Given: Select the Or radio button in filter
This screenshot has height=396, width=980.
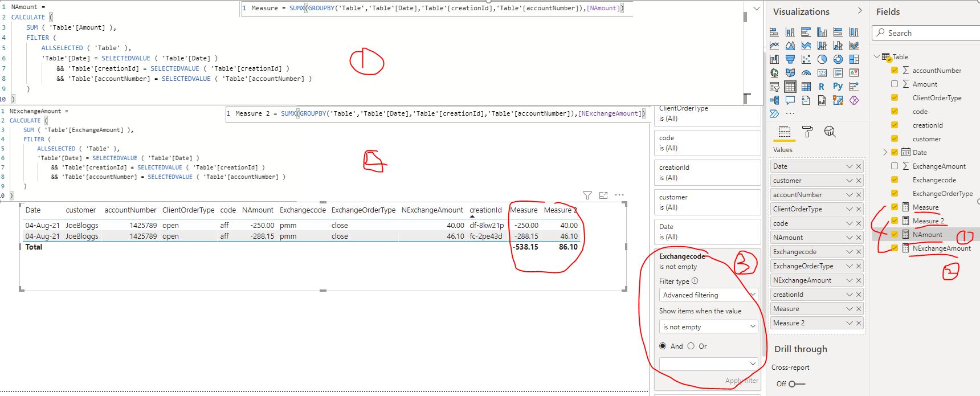Looking at the screenshot, I should click(691, 346).
